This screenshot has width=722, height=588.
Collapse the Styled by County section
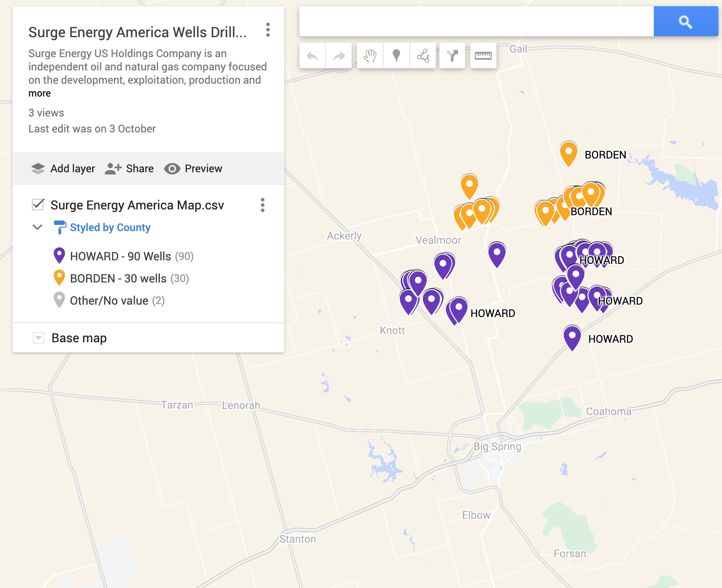click(38, 227)
